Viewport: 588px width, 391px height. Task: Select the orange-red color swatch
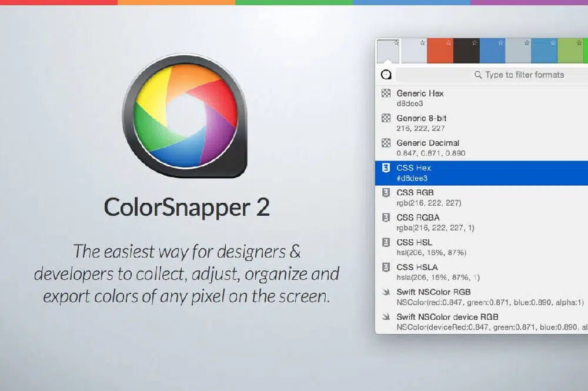439,53
